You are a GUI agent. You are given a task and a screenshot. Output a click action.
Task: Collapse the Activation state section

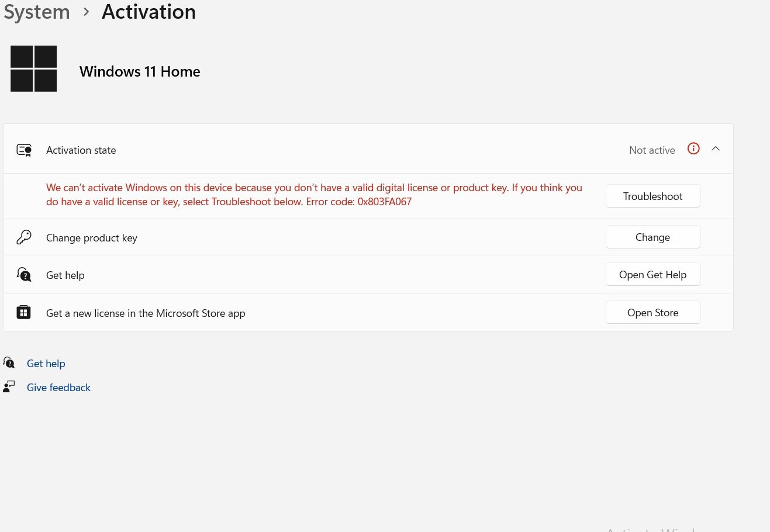tap(716, 148)
